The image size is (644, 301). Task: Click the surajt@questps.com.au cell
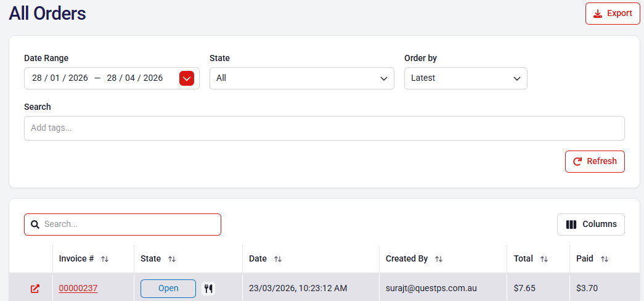coord(431,288)
